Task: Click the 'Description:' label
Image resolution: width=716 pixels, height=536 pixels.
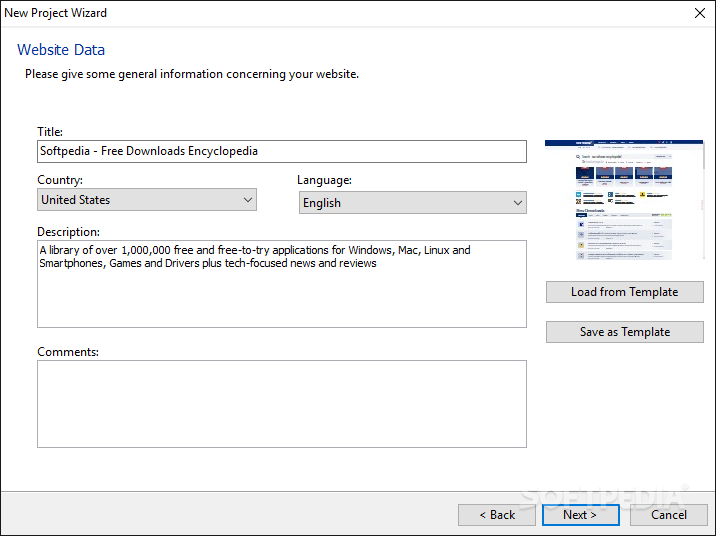Action: [68, 232]
